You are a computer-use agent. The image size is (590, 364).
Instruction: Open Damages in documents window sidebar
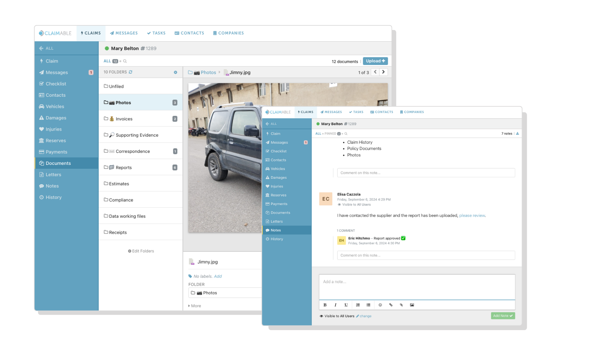tap(66, 118)
